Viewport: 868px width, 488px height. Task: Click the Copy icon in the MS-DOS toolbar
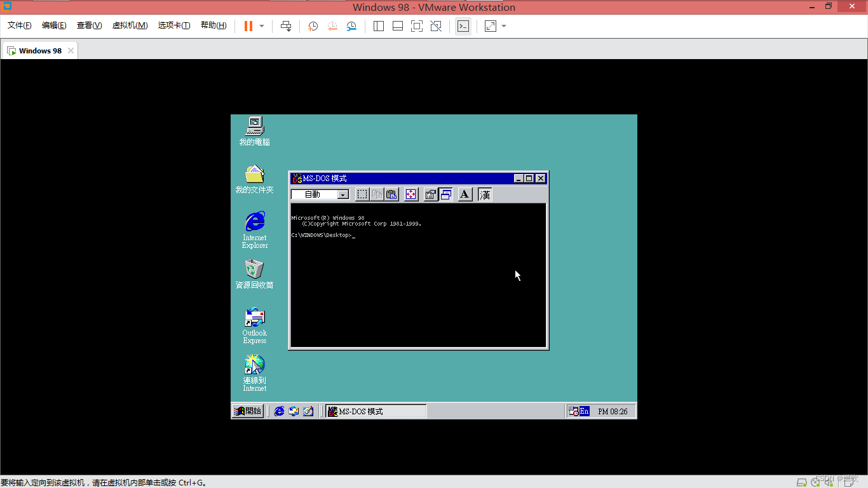pyautogui.click(x=377, y=194)
